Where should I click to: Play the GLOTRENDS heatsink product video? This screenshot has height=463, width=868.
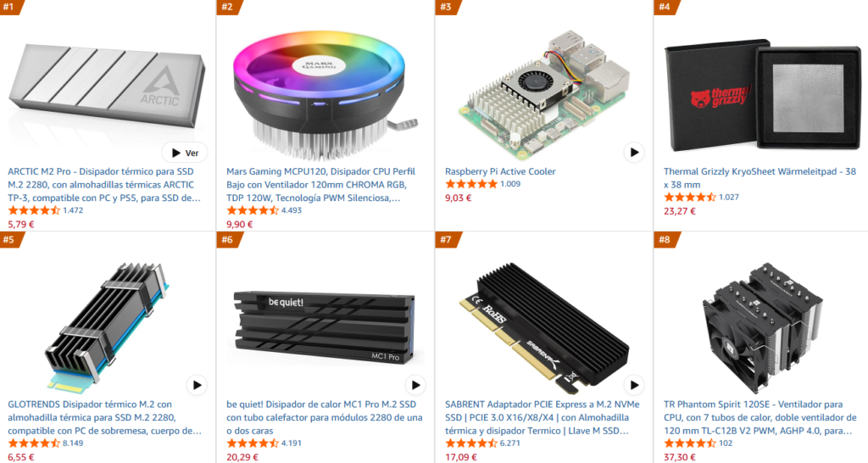tap(197, 385)
